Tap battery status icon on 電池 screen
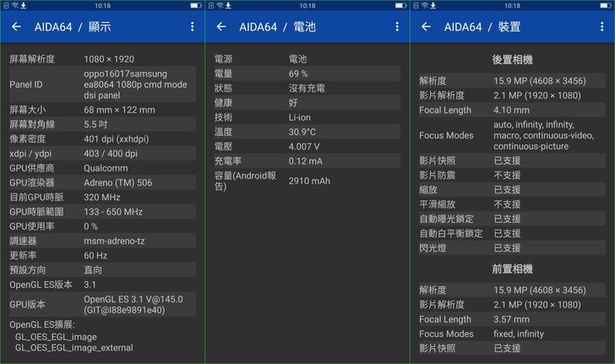Viewport: 615px width, 364px height. point(400,6)
